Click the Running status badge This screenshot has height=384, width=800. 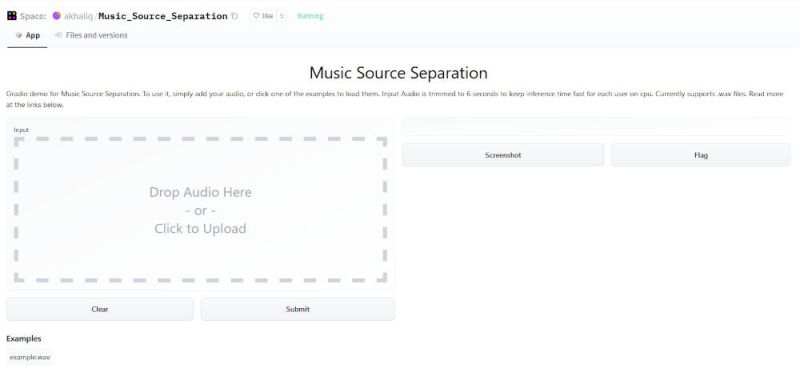(x=310, y=16)
